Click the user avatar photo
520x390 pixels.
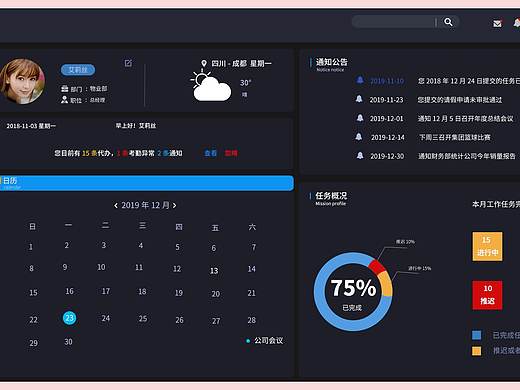click(22, 81)
